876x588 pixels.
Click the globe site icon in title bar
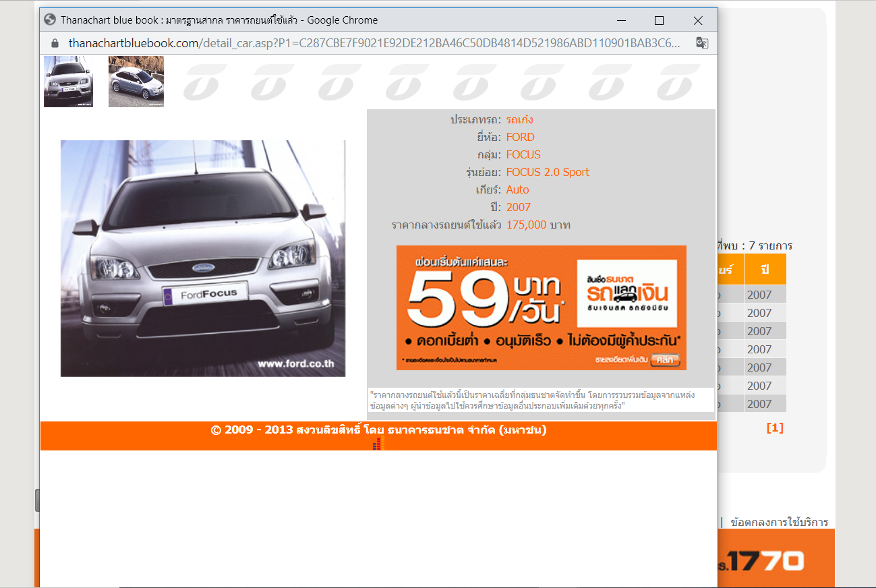click(50, 20)
